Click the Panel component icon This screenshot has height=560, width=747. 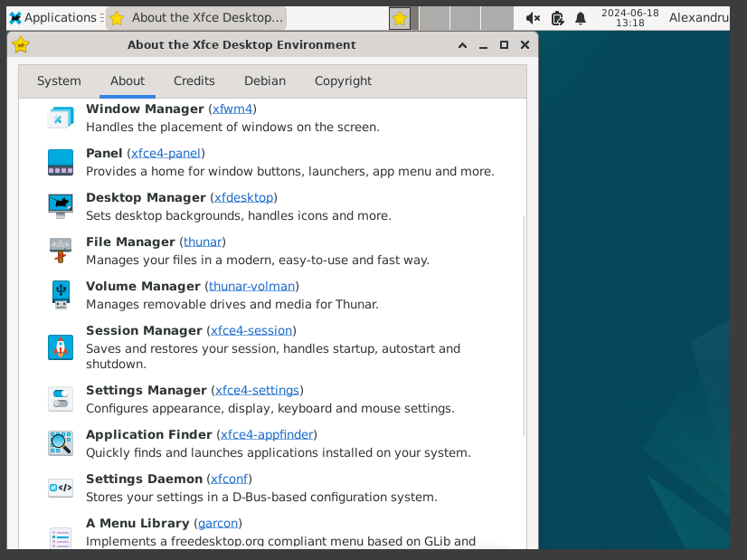pyautogui.click(x=60, y=161)
